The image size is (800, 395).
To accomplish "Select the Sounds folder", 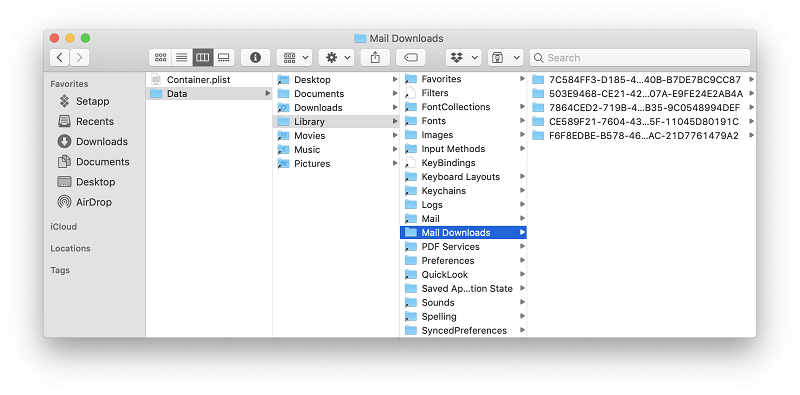I will pyautogui.click(x=463, y=303).
